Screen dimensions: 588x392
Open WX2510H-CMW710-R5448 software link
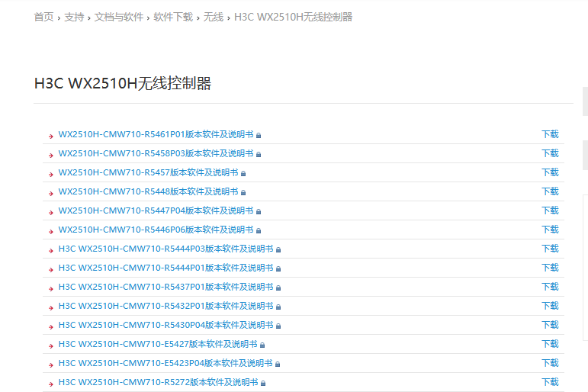click(x=149, y=191)
